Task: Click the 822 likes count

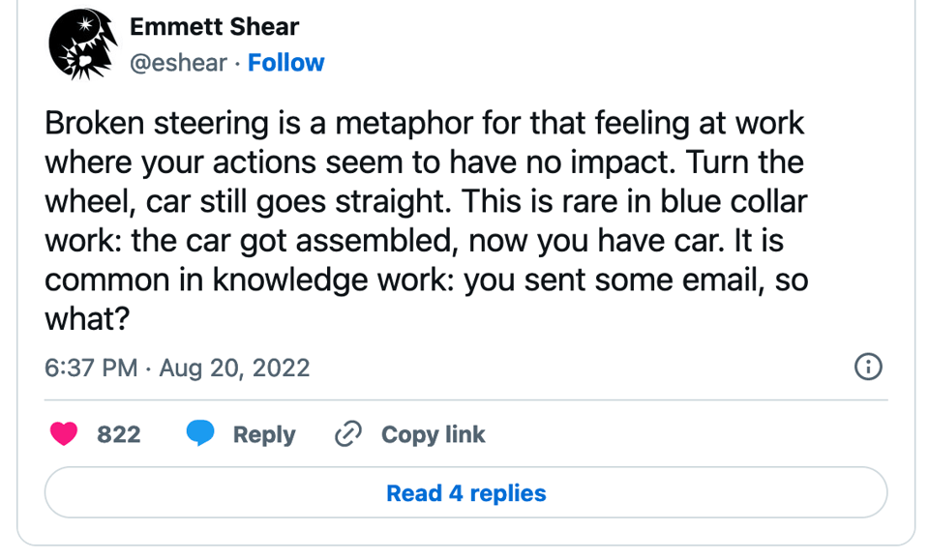Action: 118,434
